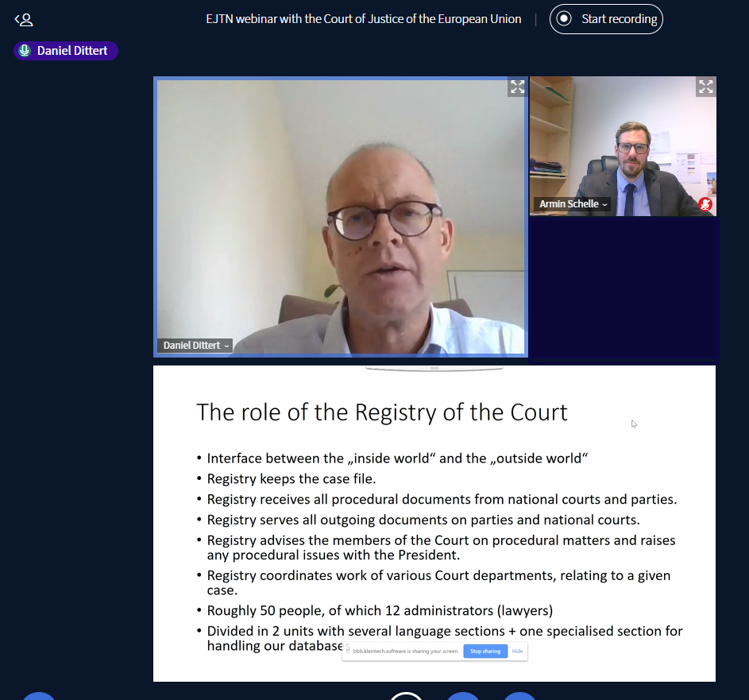
Task: Click the record circle icon inside Start recording
Action: click(564, 19)
